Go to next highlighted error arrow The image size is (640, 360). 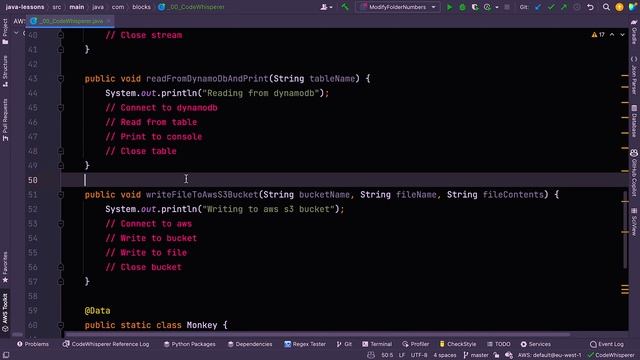622,35
